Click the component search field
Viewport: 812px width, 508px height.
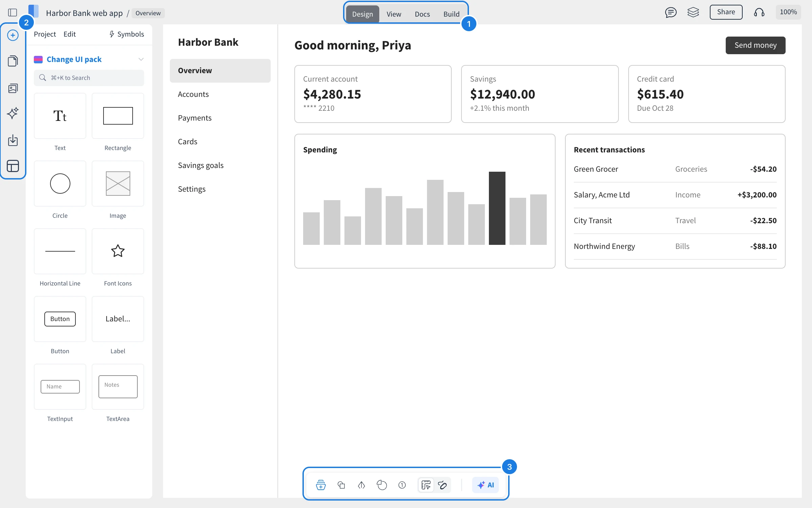click(89, 78)
